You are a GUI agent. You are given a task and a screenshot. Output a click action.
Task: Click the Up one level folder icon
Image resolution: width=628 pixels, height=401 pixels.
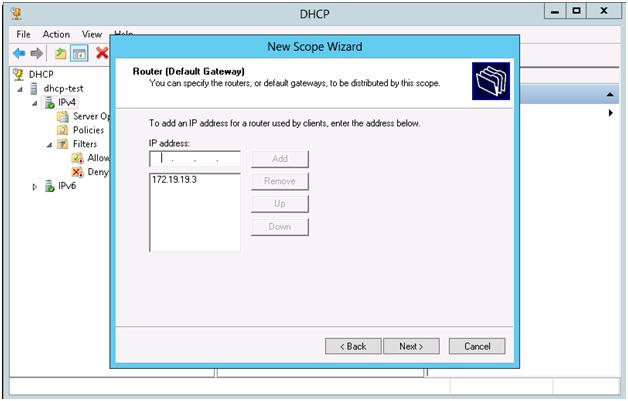point(60,53)
